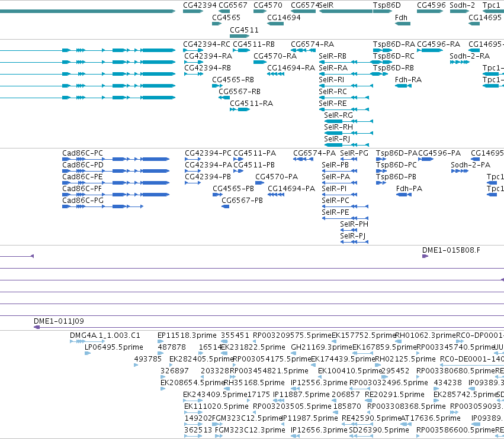Click the SelR-PH protein label
The height and width of the screenshot is (439, 504).
(354, 224)
